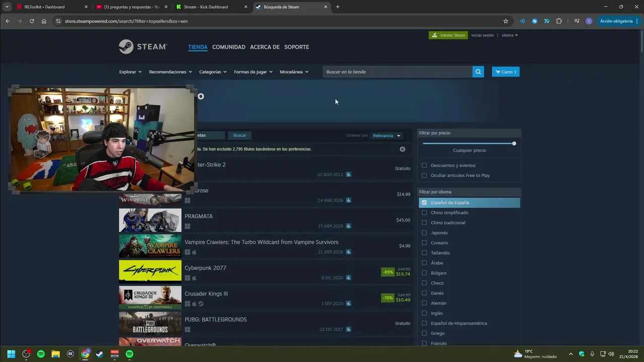
Task: Expand the Miscelánea menu
Action: click(294, 72)
